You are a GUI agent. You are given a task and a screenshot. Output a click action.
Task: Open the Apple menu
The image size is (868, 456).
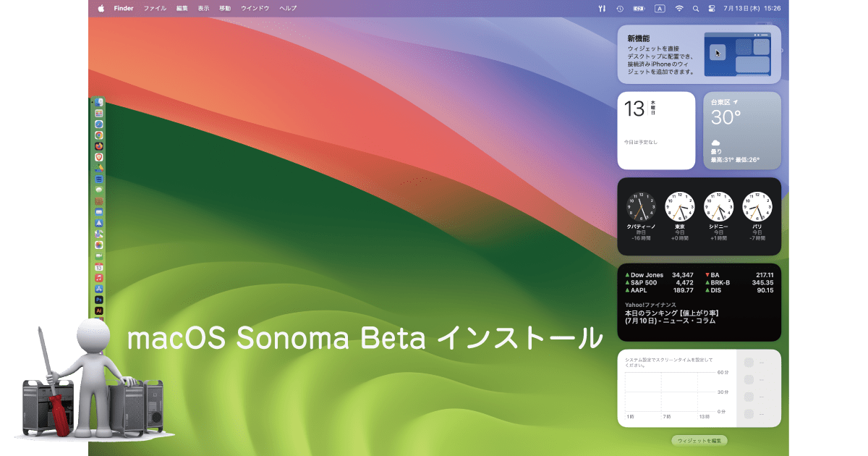pyautogui.click(x=101, y=9)
